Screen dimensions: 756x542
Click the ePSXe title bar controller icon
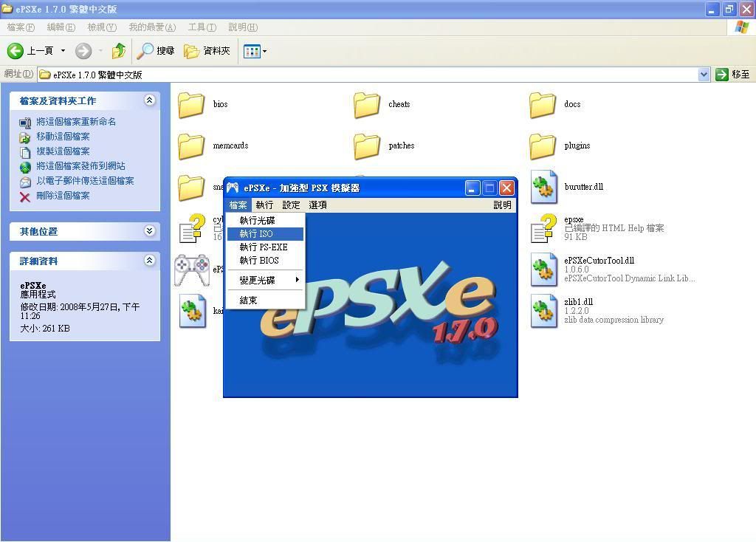[233, 188]
